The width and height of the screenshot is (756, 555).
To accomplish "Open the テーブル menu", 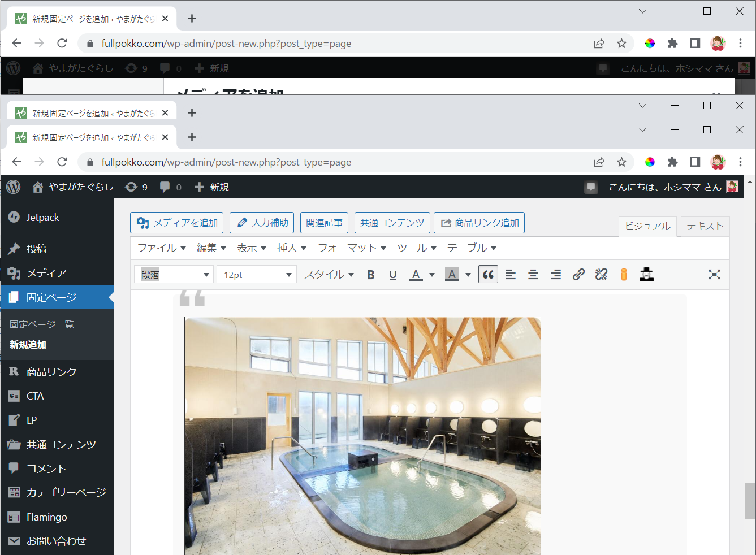I will coord(472,248).
